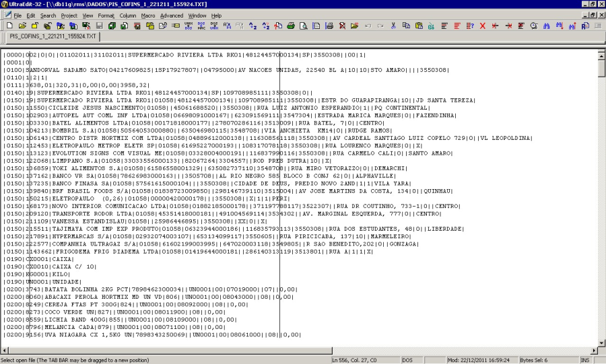606x364 pixels.
Task: Click the Copy icon in toolbar
Action: [406, 26]
